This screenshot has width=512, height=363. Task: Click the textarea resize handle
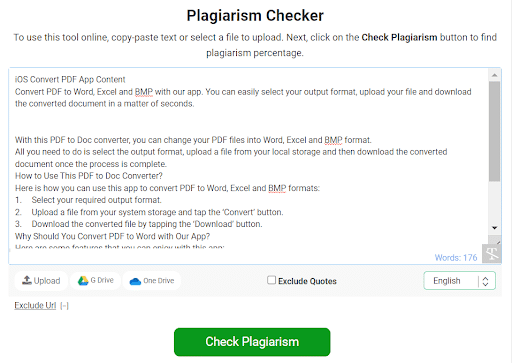click(498, 242)
